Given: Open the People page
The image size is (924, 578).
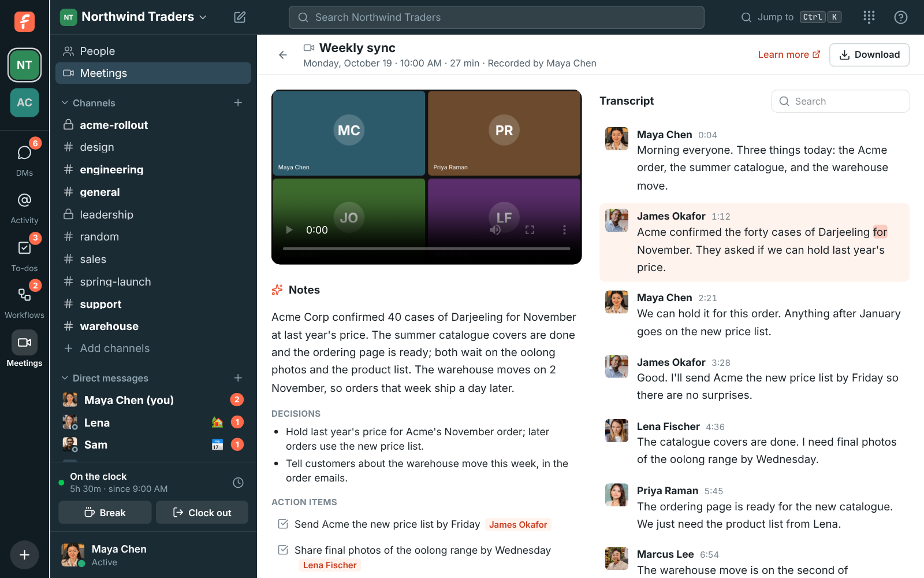Looking at the screenshot, I should coord(153,51).
